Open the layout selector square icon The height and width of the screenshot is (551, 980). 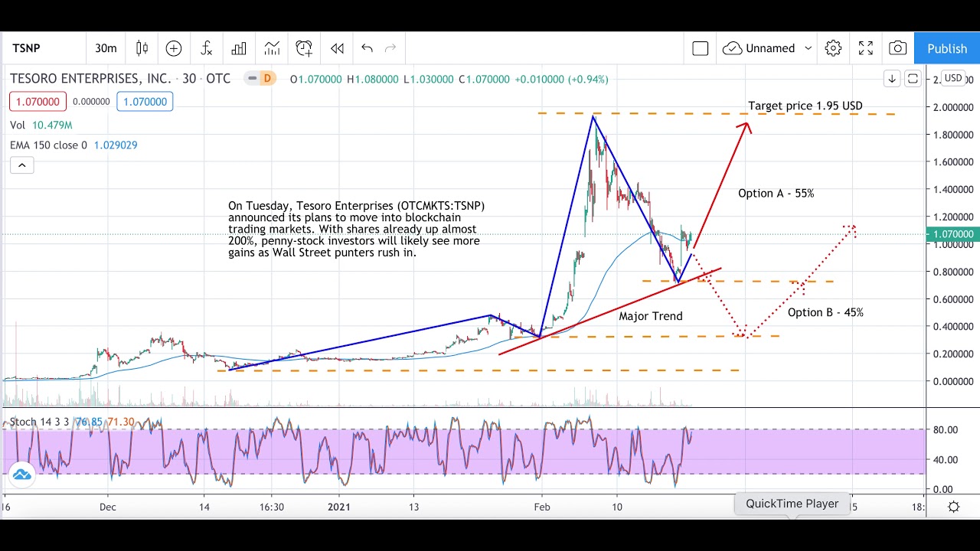pos(700,48)
